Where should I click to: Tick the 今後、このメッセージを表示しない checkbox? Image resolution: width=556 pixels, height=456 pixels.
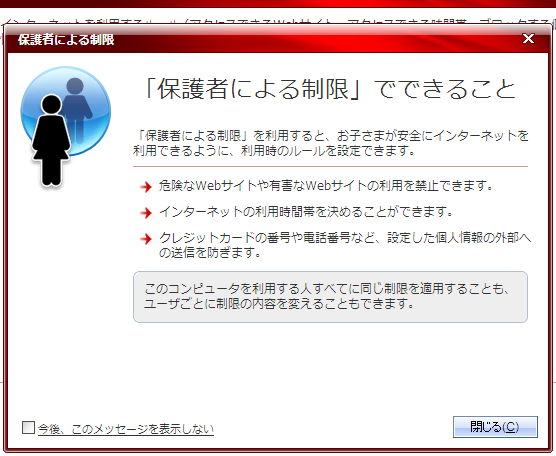tap(28, 428)
